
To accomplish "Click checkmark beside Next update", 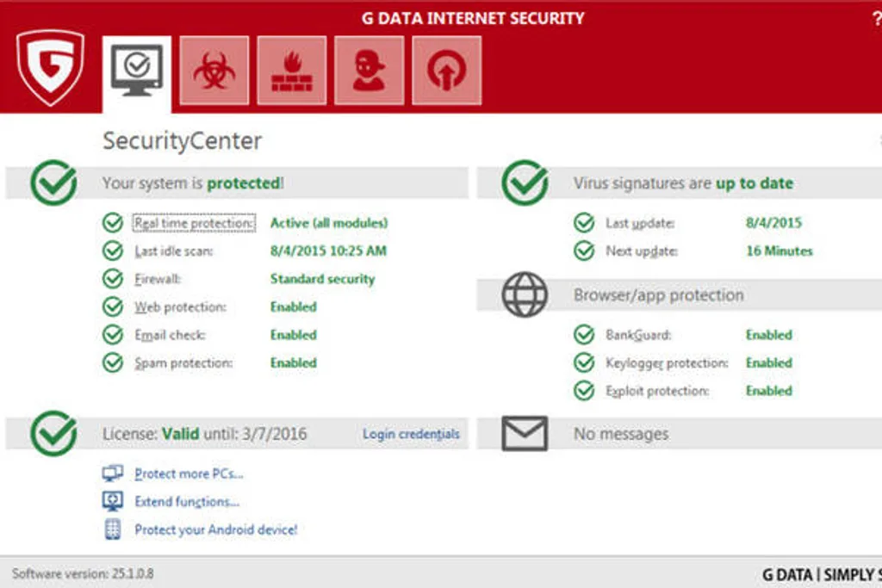I will (x=584, y=251).
